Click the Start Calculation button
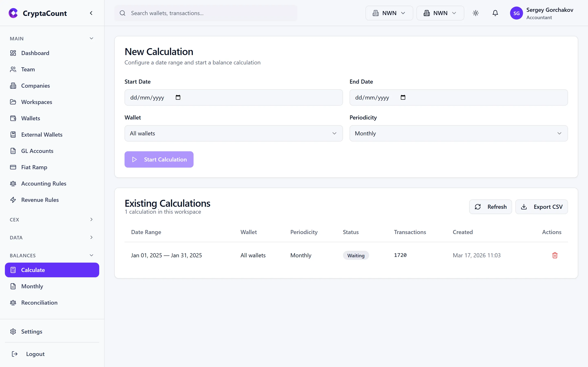588x367 pixels. (x=159, y=159)
